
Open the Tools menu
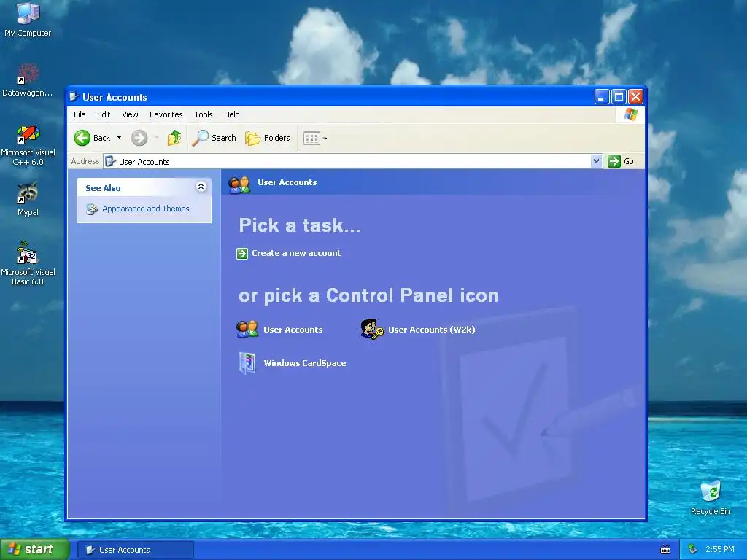pyautogui.click(x=204, y=114)
